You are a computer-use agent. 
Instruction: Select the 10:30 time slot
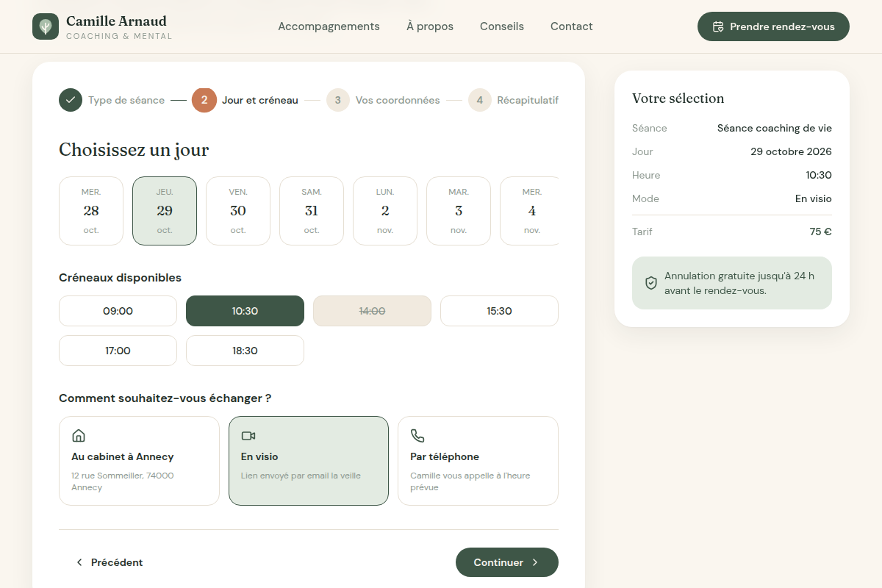(x=245, y=311)
